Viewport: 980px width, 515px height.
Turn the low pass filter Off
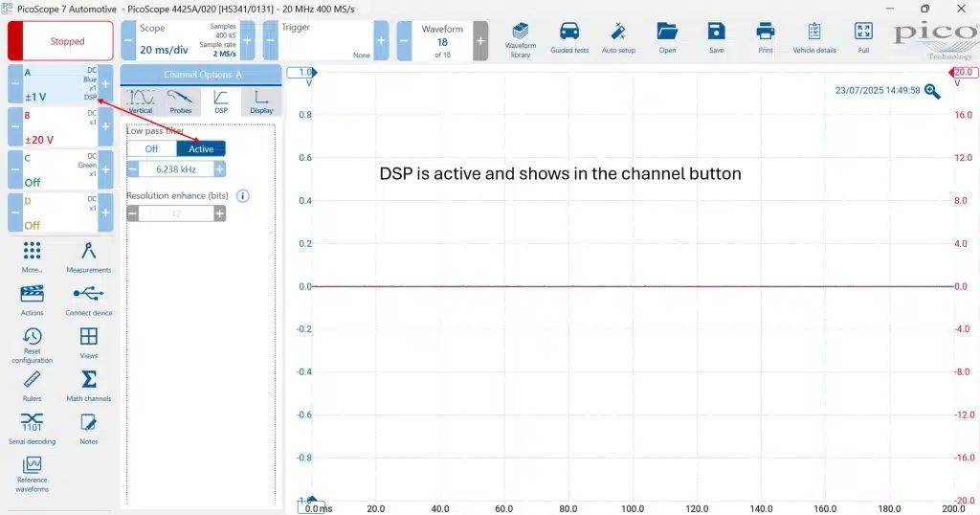pos(152,148)
